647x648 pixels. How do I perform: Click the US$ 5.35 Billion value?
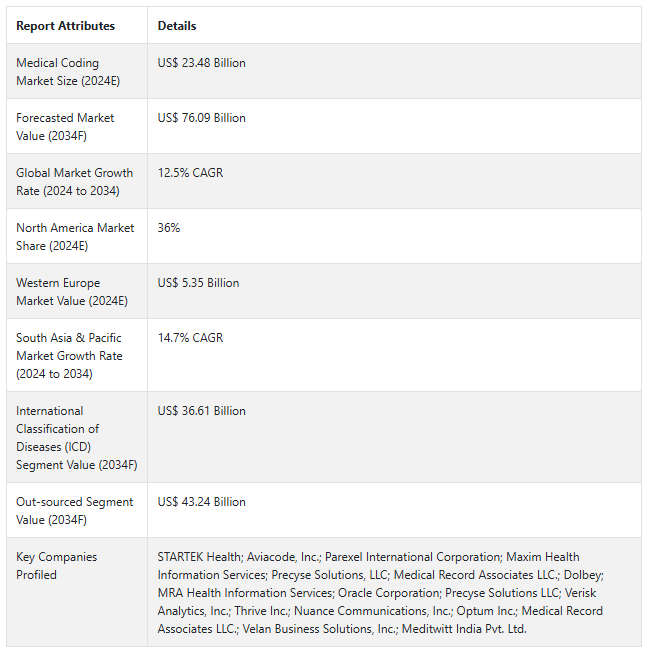click(x=198, y=283)
